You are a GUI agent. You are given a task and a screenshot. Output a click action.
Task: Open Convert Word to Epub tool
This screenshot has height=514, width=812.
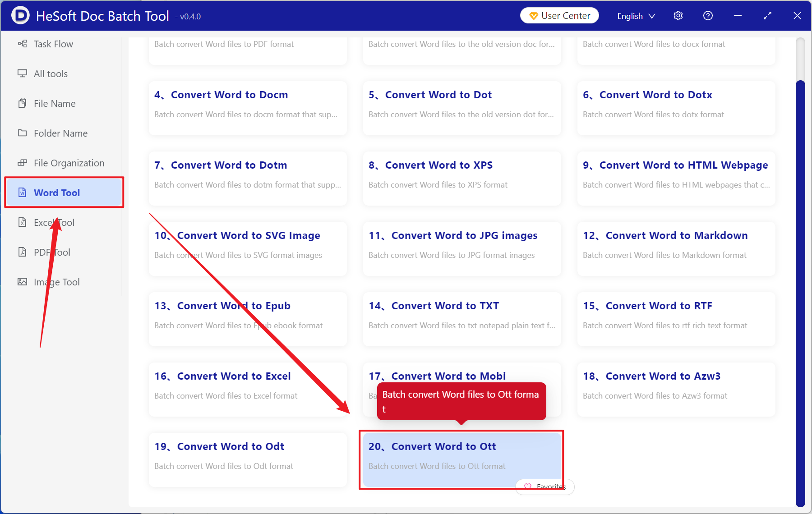(248, 319)
